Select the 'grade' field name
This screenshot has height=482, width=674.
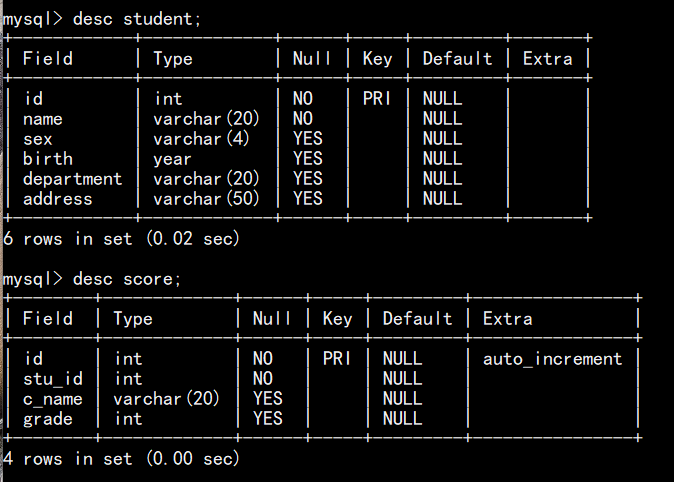(x=48, y=419)
